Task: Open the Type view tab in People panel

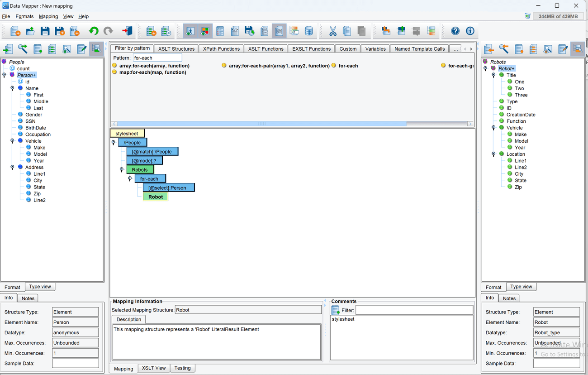Action: click(40, 287)
